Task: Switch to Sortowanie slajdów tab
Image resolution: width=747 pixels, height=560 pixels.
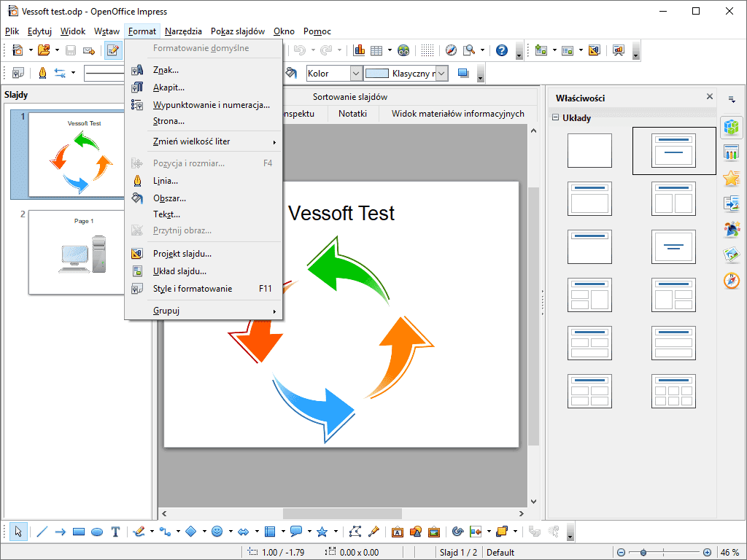Action: (349, 97)
